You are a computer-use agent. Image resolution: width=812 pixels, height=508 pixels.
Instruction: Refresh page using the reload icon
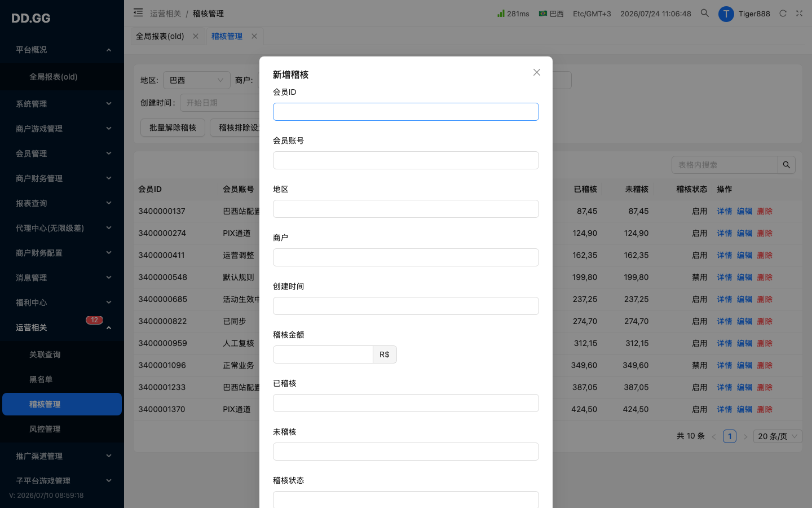point(783,14)
